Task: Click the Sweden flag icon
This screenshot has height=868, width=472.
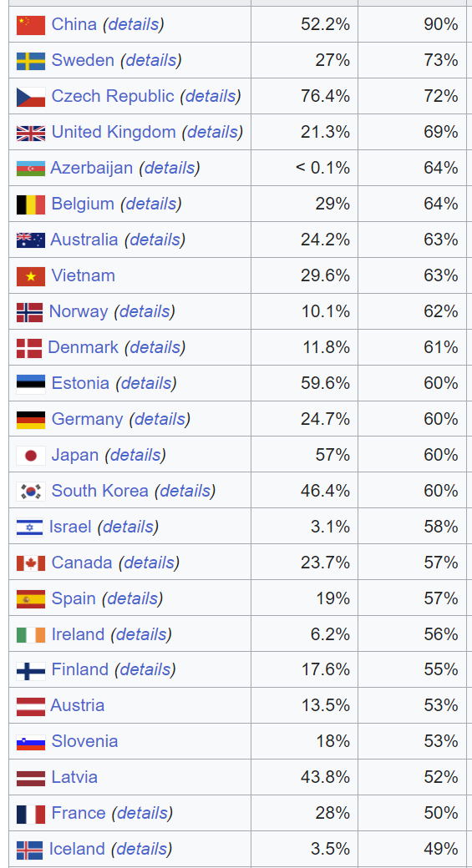Action: click(x=30, y=61)
